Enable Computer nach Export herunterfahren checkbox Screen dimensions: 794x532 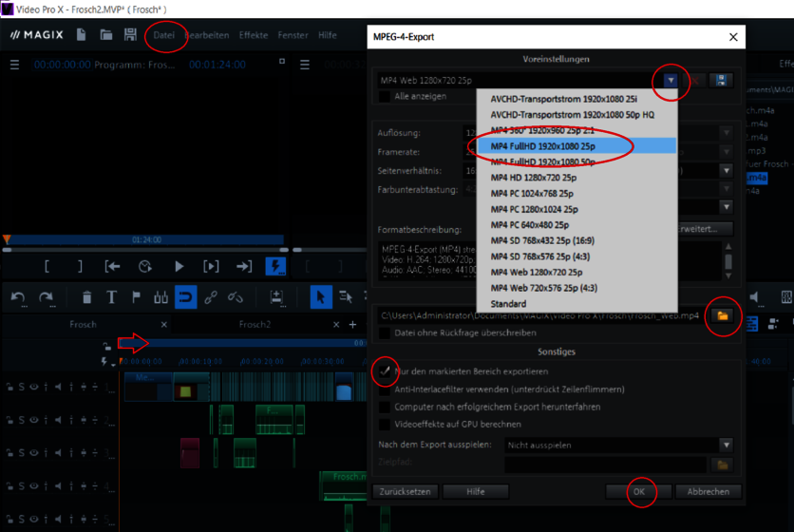click(385, 407)
